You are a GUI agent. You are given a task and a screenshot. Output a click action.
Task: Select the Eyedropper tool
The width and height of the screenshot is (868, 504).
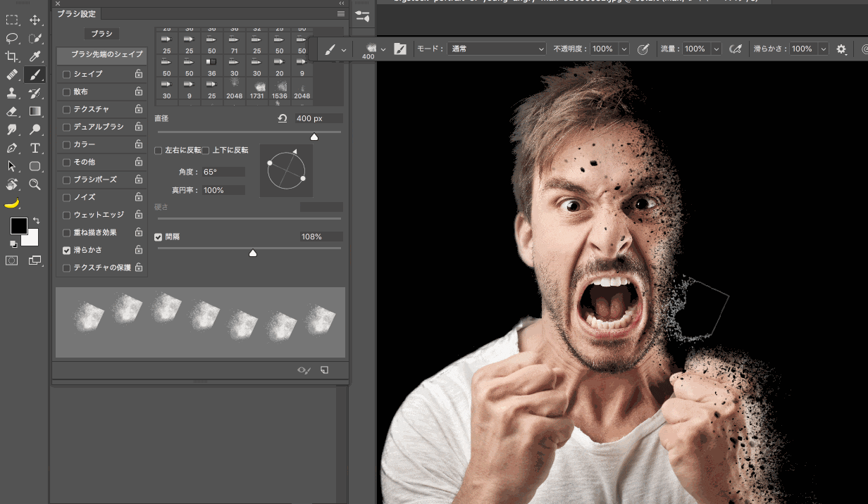click(x=35, y=56)
